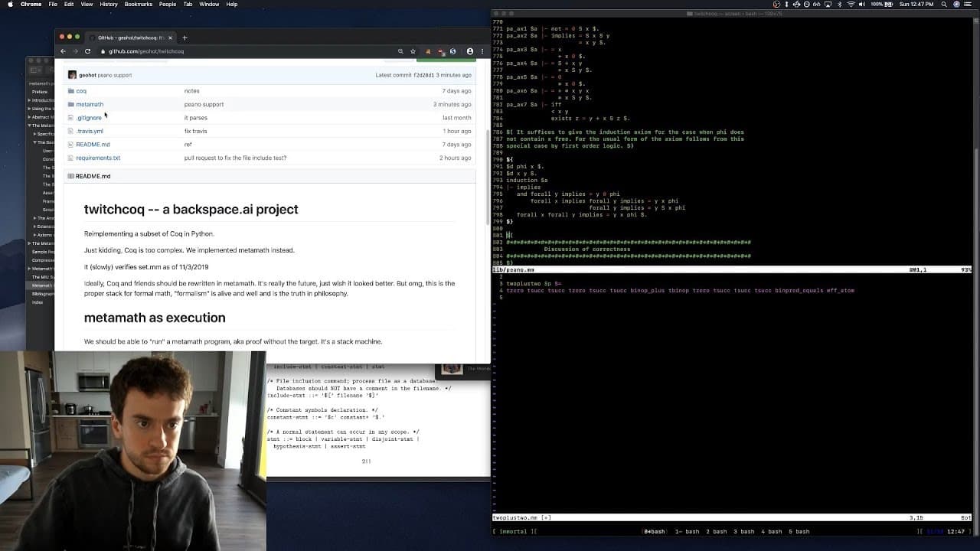The image size is (980, 551).
Task: Click the 'metamath as execution' heading
Action: (x=155, y=318)
